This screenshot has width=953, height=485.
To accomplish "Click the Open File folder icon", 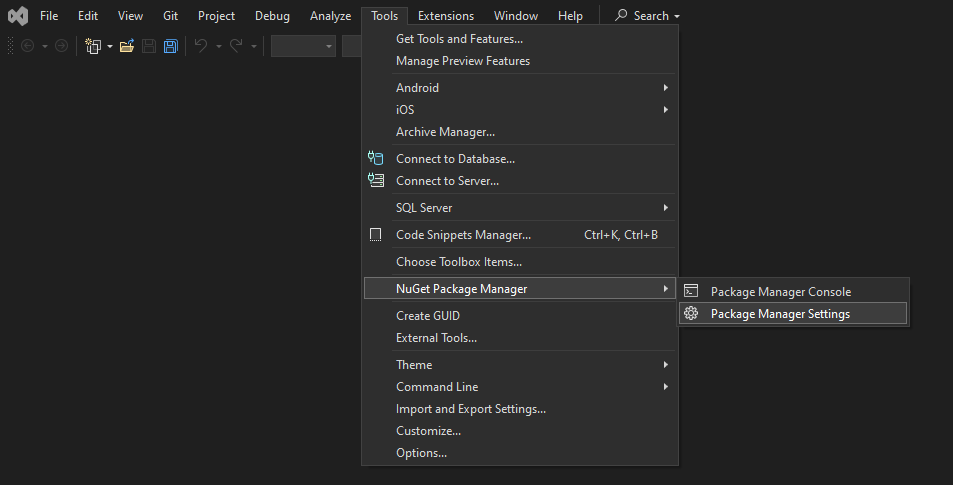I will tap(126, 46).
